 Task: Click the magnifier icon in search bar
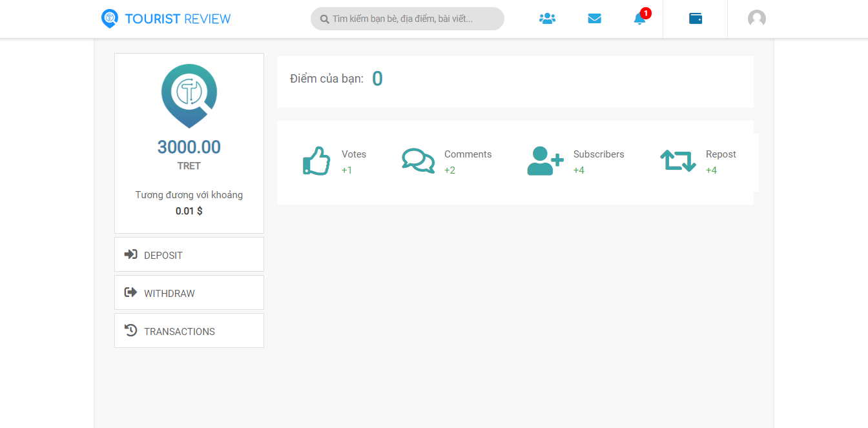click(325, 19)
